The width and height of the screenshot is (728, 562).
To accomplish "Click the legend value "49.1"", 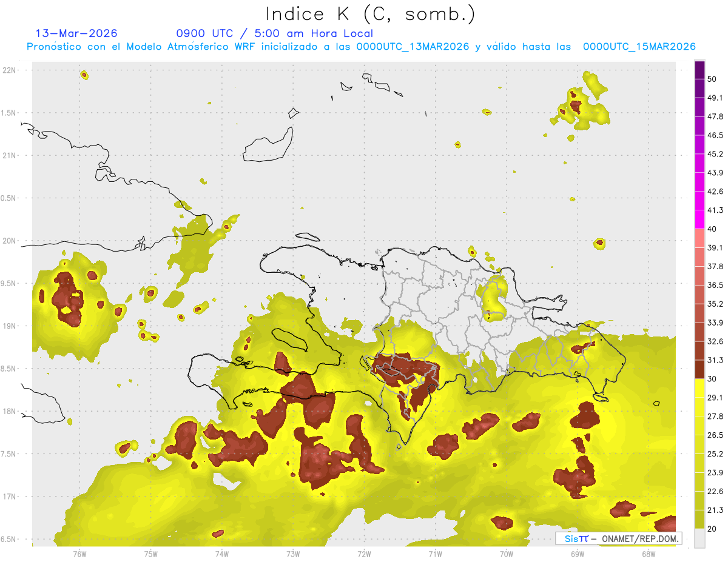I will pyautogui.click(x=715, y=98).
